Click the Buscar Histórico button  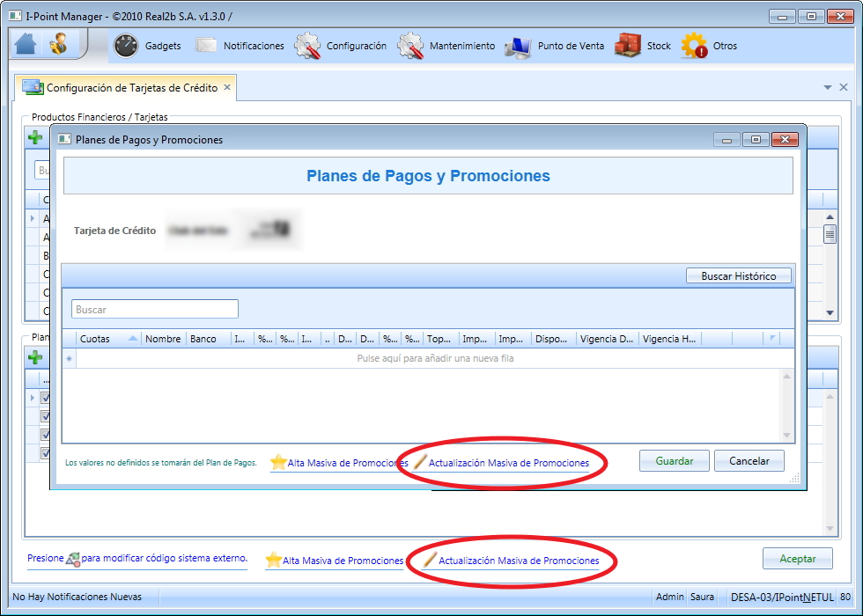pyautogui.click(x=739, y=276)
